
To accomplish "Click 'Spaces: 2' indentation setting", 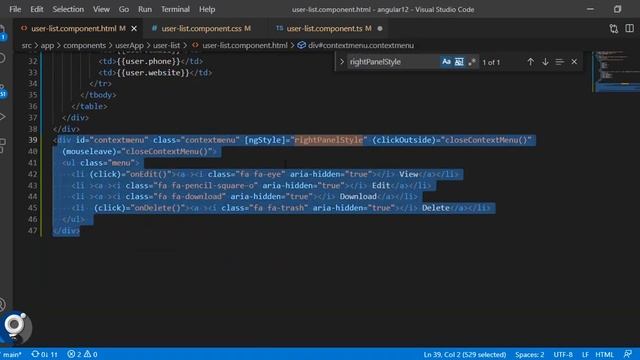I will point(529,354).
